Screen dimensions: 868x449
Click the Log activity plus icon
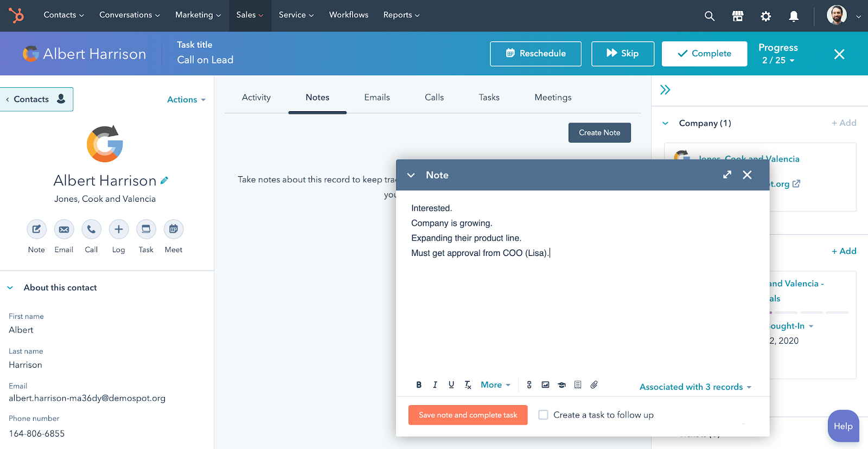119,229
